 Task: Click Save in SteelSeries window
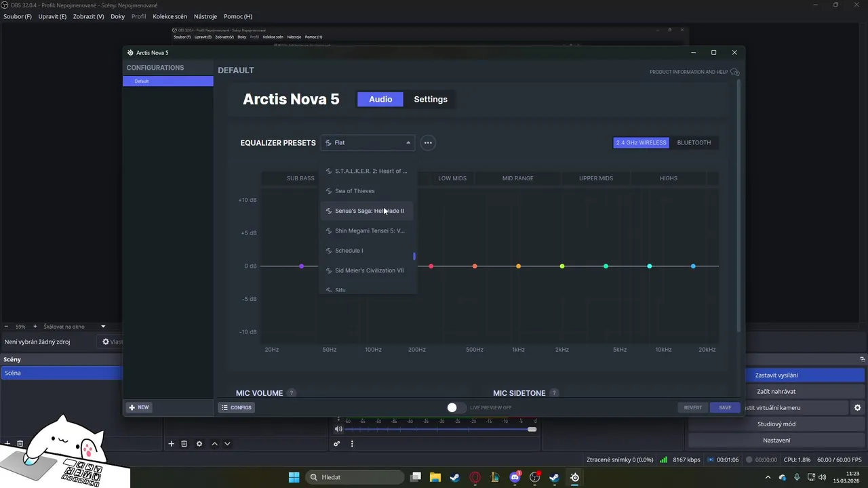(725, 408)
